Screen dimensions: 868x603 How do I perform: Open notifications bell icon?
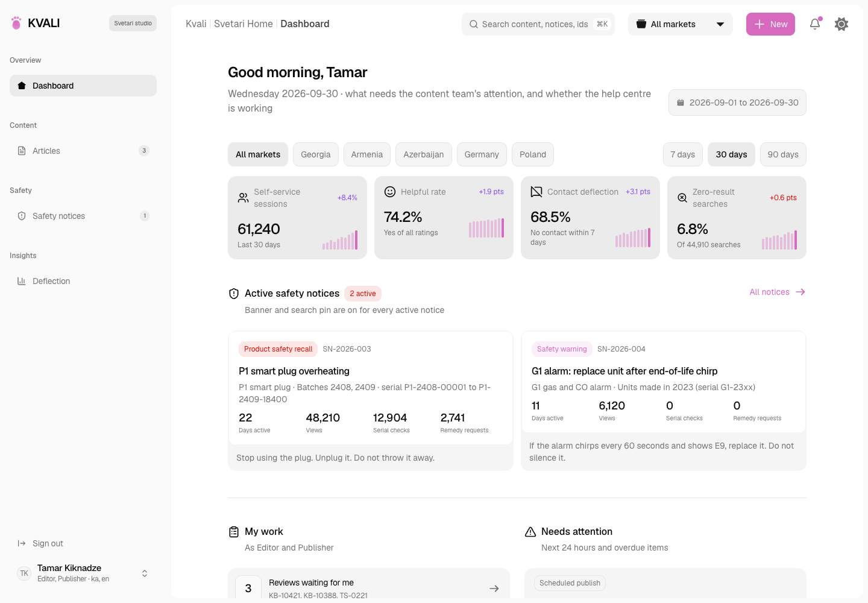click(815, 24)
